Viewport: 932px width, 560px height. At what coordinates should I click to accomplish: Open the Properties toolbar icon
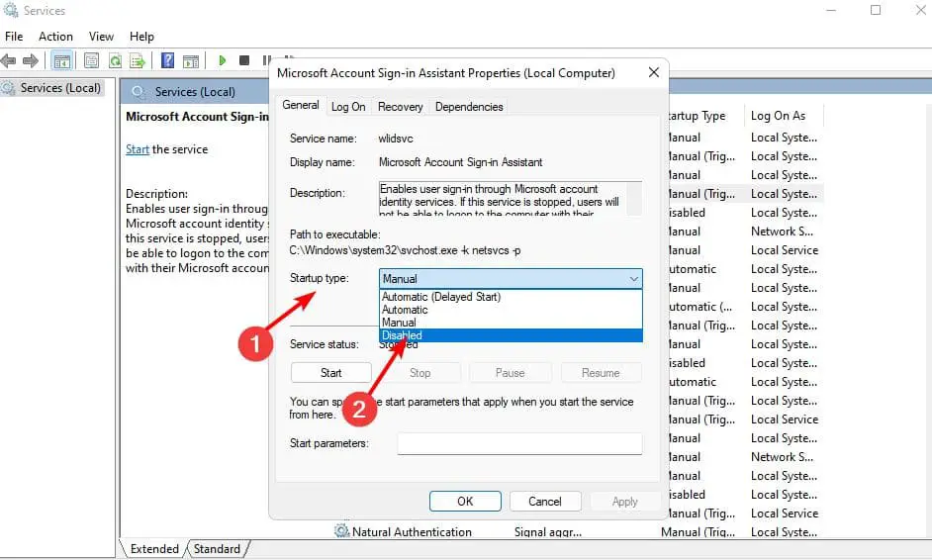[x=92, y=60]
